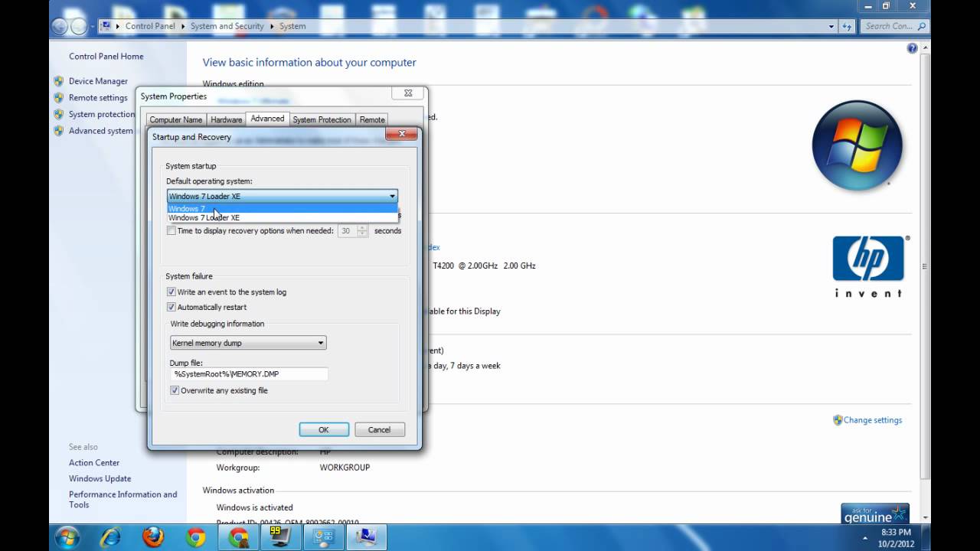Click System and Security in the breadcrumb
Viewport: 980px width, 551px height.
pos(227,26)
